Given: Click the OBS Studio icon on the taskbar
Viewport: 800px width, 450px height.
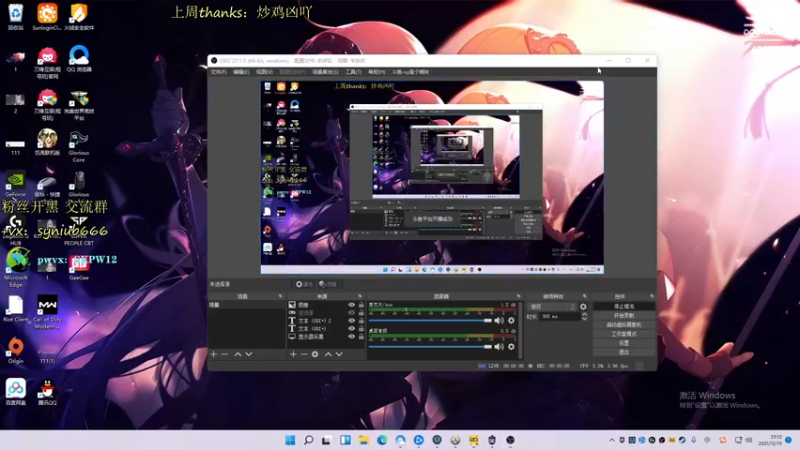Looking at the screenshot, I should click(x=510, y=440).
